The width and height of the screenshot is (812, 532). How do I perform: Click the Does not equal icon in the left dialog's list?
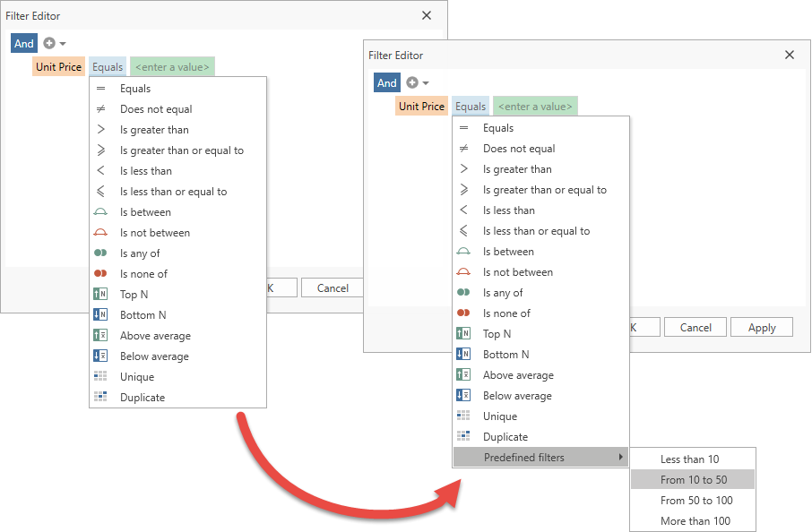tap(100, 109)
